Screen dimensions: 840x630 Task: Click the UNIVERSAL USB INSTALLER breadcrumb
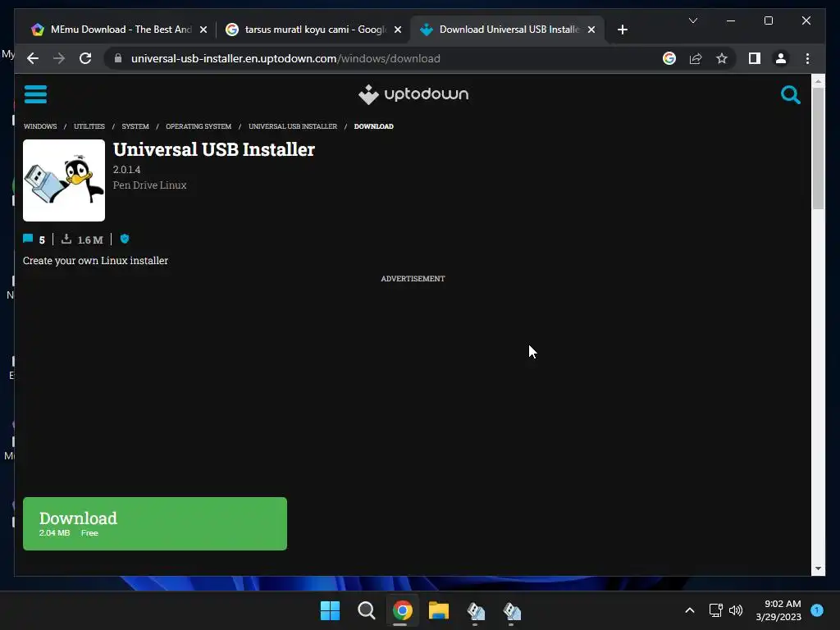[x=293, y=126]
